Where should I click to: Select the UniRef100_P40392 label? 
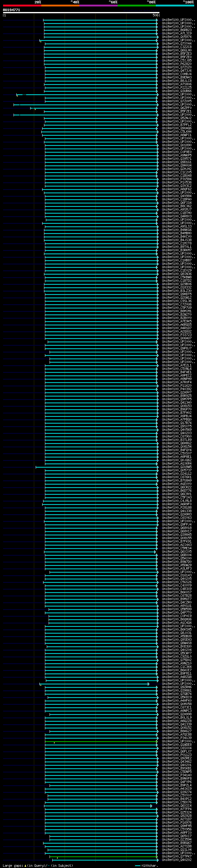point(177,389)
